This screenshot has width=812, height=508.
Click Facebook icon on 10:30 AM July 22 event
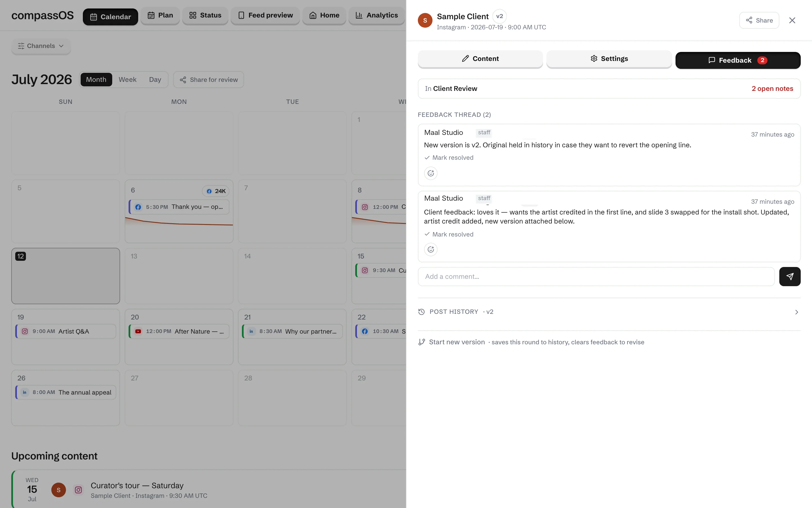coord(365,331)
